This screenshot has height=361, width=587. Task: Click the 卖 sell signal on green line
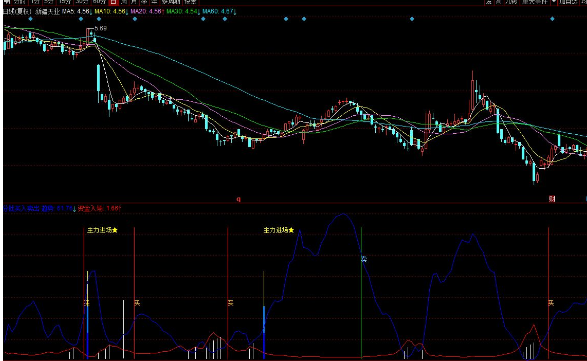coord(364,259)
